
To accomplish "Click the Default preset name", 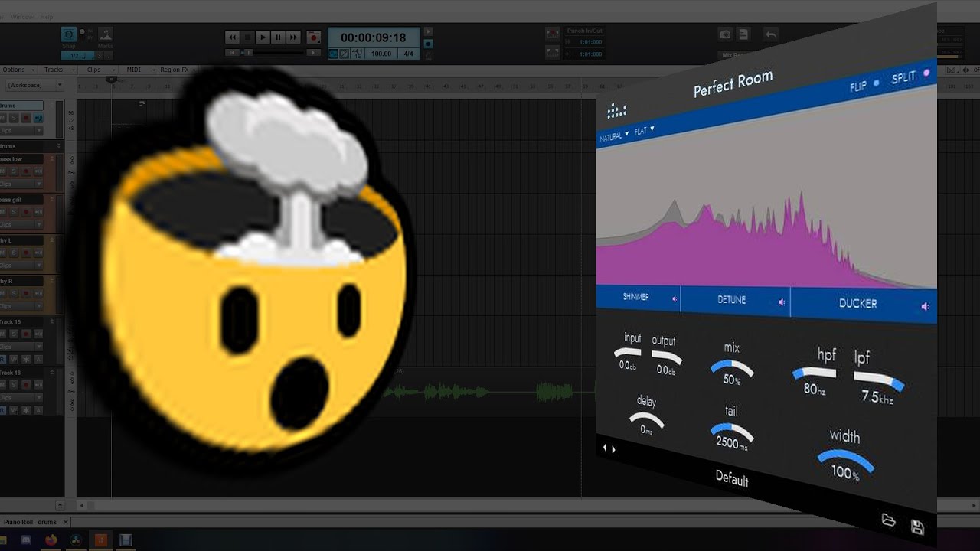I will point(732,478).
